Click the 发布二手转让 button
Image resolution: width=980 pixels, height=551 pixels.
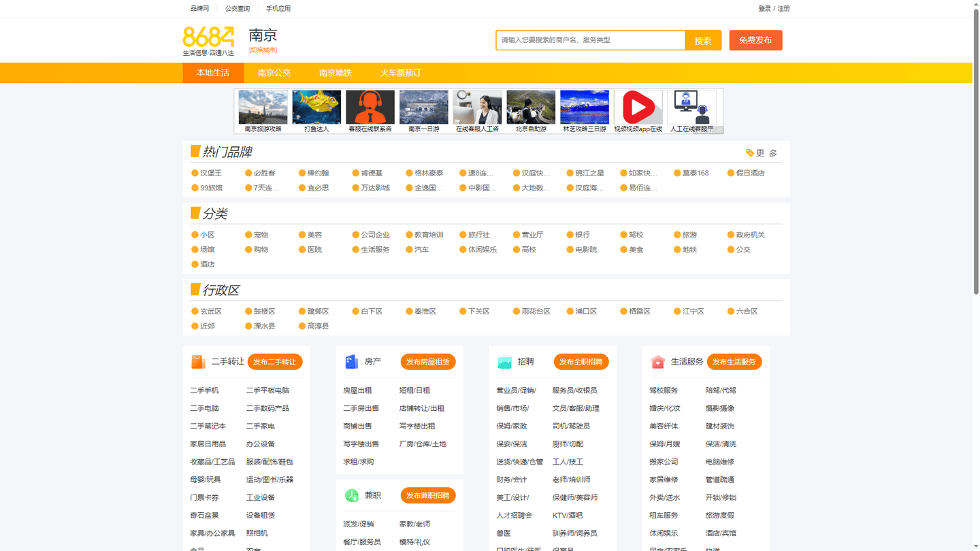(275, 362)
